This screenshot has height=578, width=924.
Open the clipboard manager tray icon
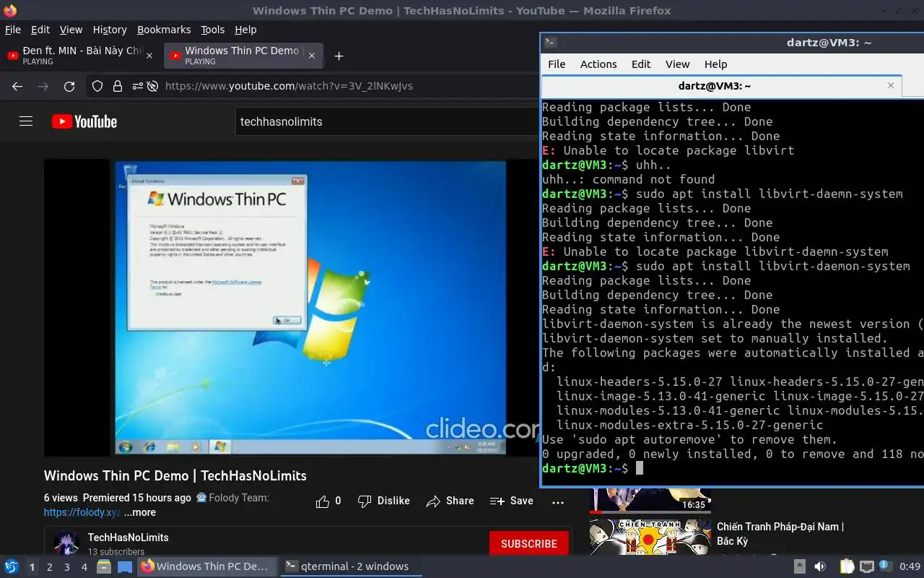pyautogui.click(x=847, y=566)
